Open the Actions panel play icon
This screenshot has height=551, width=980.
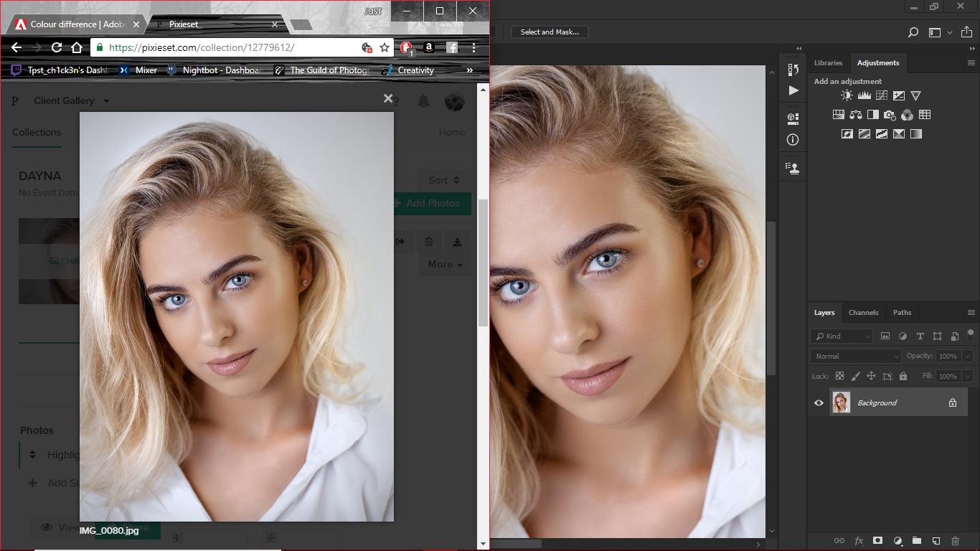pyautogui.click(x=793, y=90)
